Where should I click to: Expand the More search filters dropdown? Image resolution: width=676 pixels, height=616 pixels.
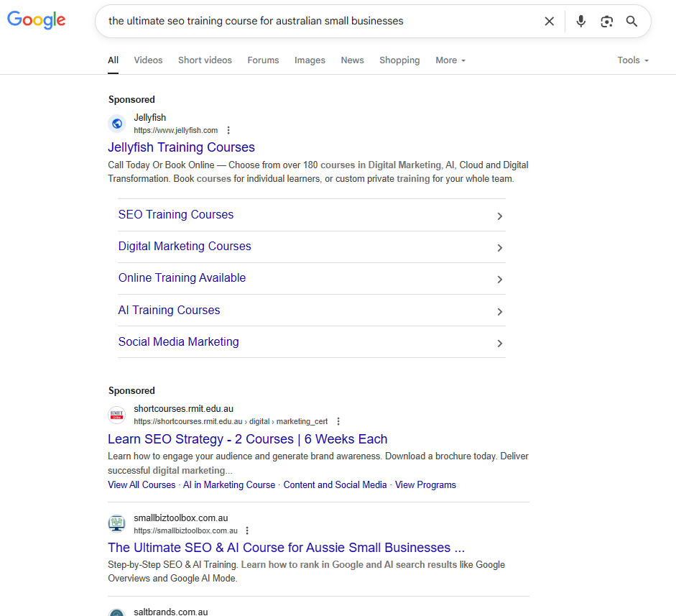click(450, 60)
